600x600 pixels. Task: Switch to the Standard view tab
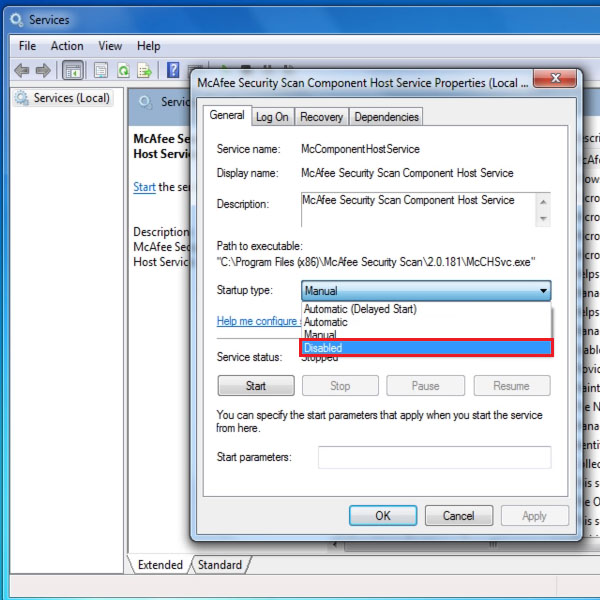220,565
